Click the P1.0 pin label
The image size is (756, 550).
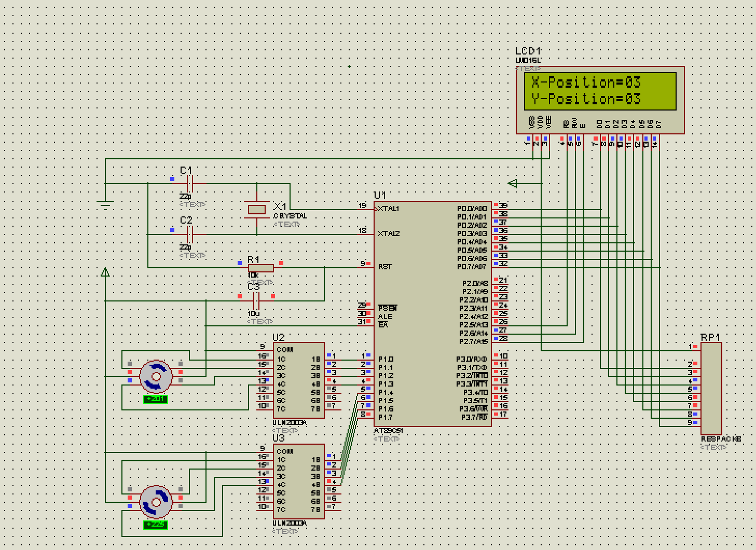386,359
